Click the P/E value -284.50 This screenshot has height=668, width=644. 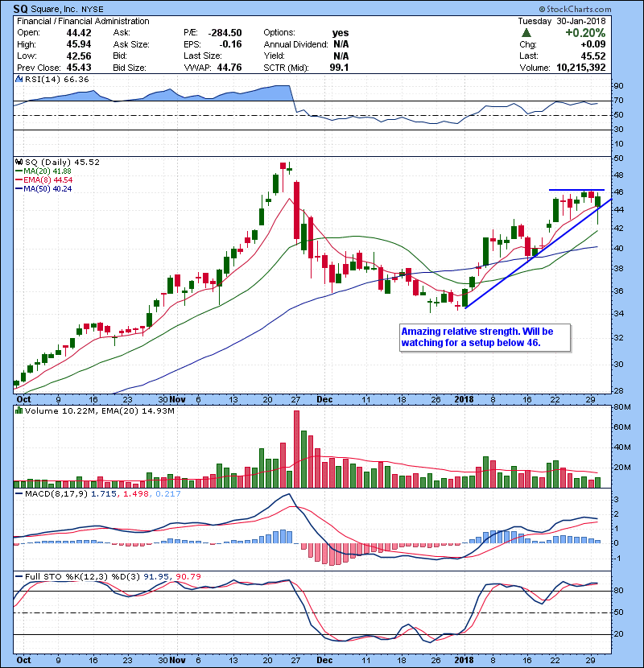pyautogui.click(x=225, y=33)
